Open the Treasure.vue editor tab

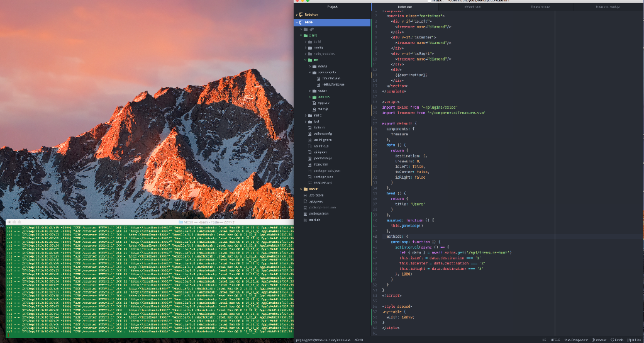pos(540,7)
